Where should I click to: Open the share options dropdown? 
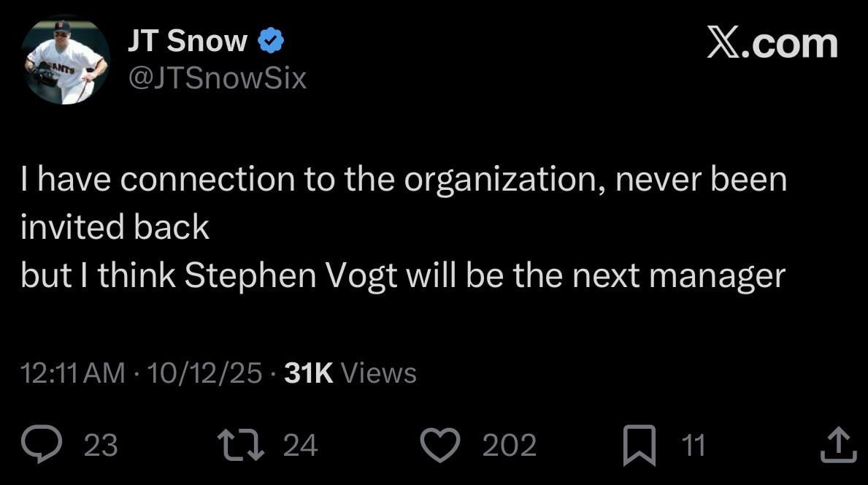tap(837, 441)
